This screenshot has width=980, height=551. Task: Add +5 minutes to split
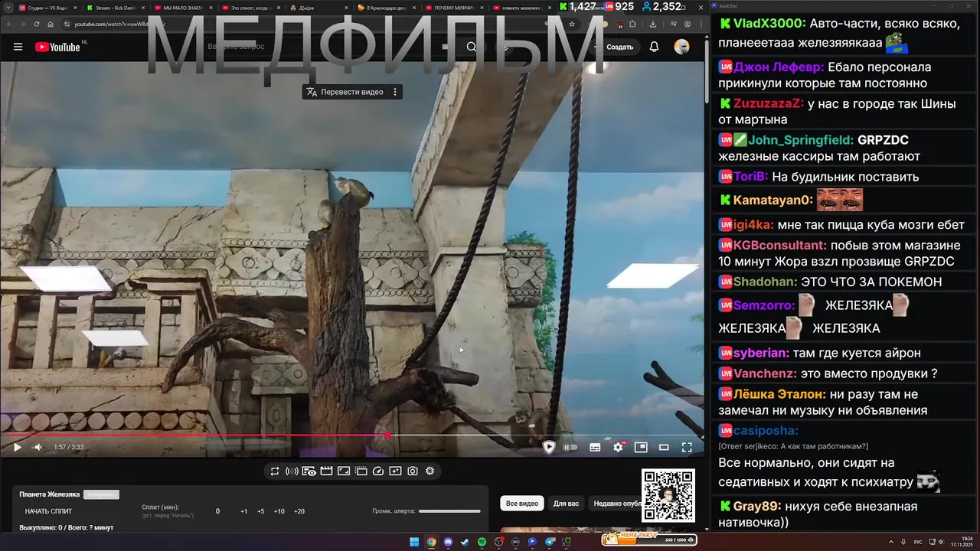click(260, 511)
